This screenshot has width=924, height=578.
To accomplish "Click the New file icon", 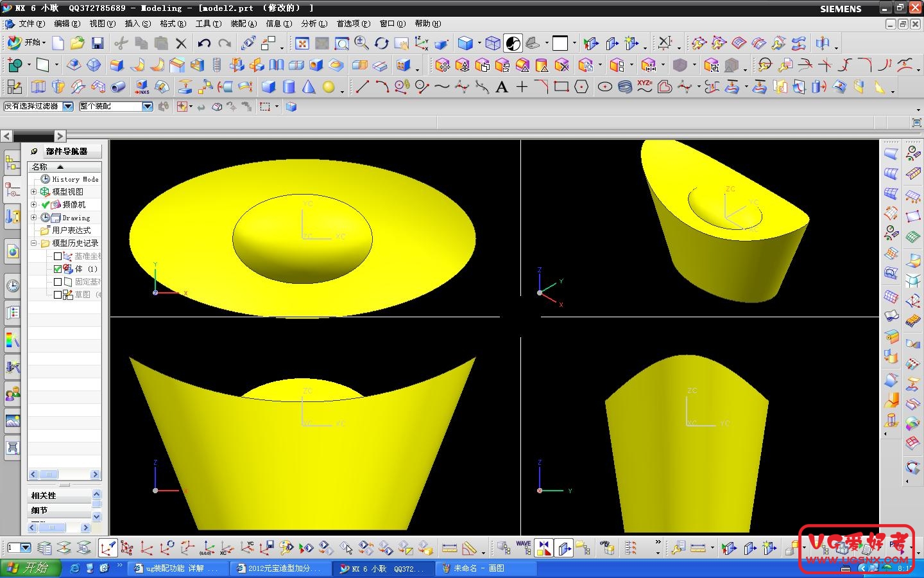I will (x=58, y=43).
